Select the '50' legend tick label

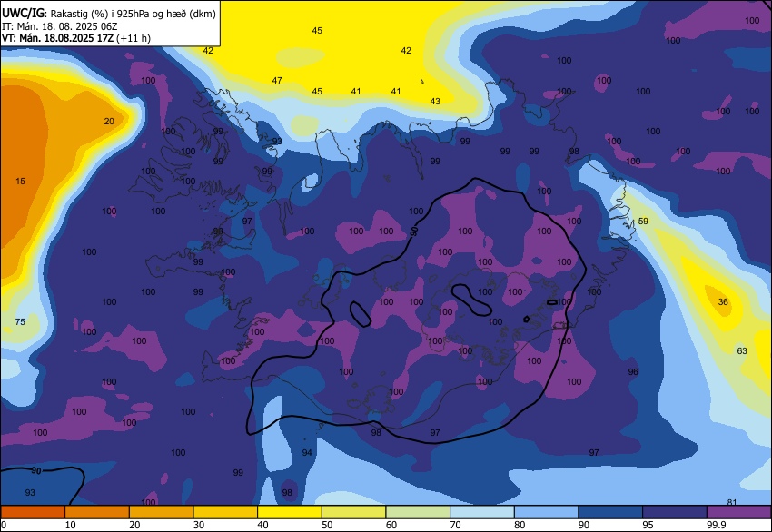327,525
